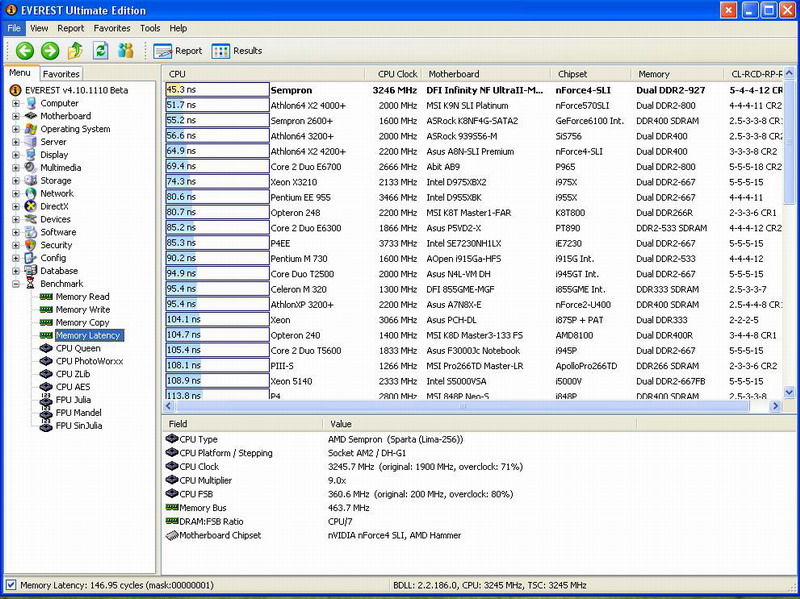Select the Core 2 Duo E6700 row

473,167
